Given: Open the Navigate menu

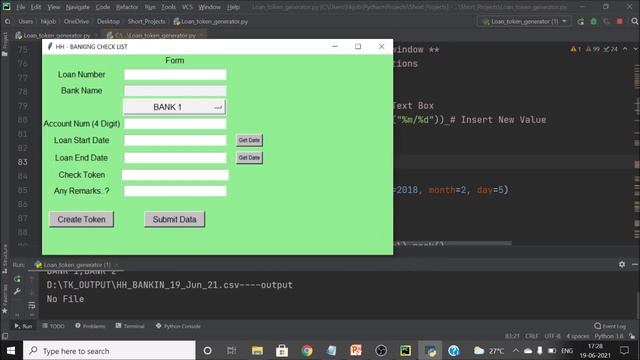Looking at the screenshot, I should pos(78,7).
